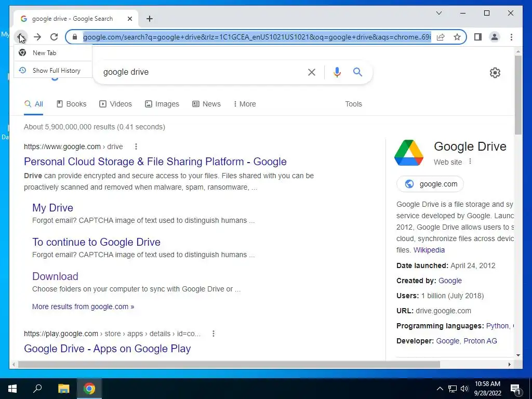Viewport: 532px width, 399px height.
Task: Click the URL in the address bar
Action: coord(257,37)
